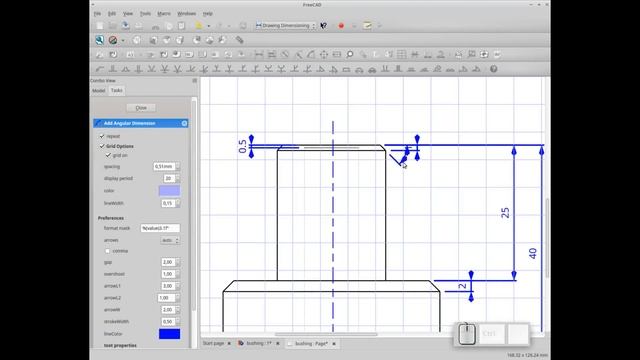This screenshot has width=640, height=360.
Task: Switch to the bushing : 1* document tab
Action: click(x=259, y=344)
